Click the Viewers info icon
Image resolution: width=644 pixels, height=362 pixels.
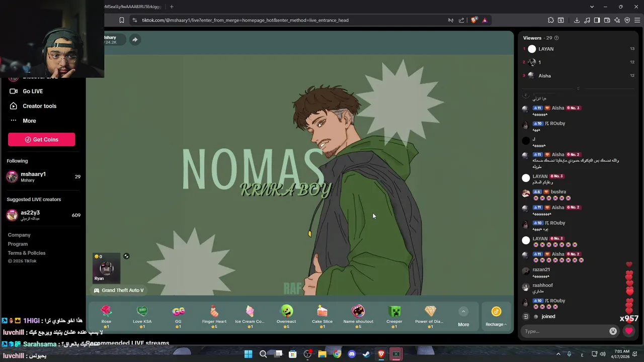556,38
